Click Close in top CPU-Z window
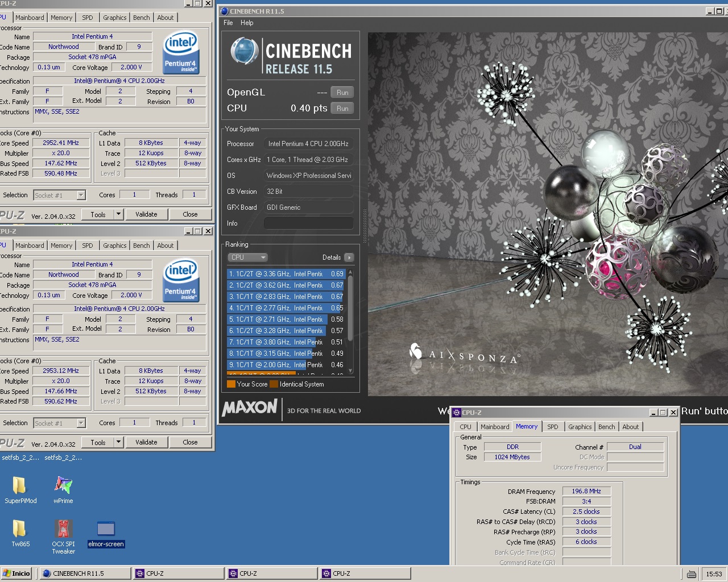 click(190, 214)
